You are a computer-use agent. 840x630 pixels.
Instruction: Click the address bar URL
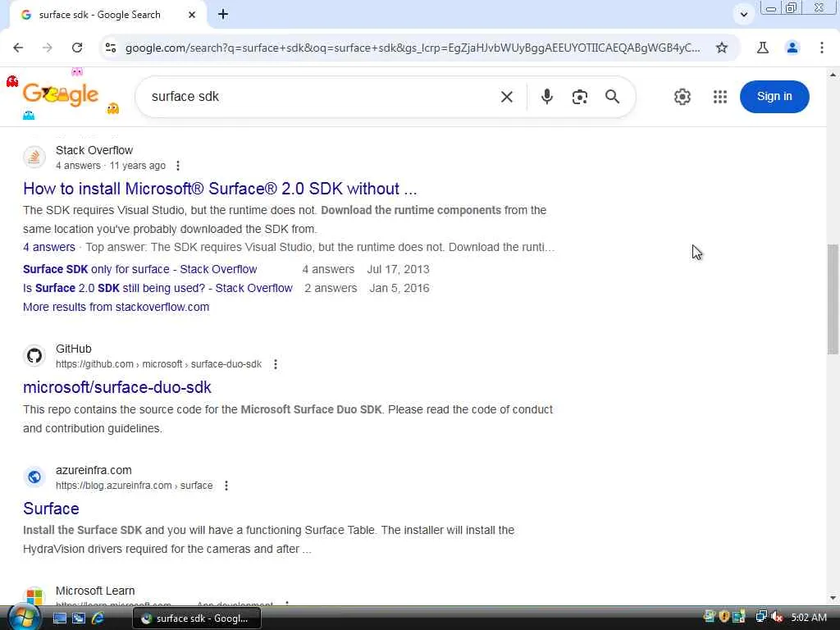coord(413,48)
